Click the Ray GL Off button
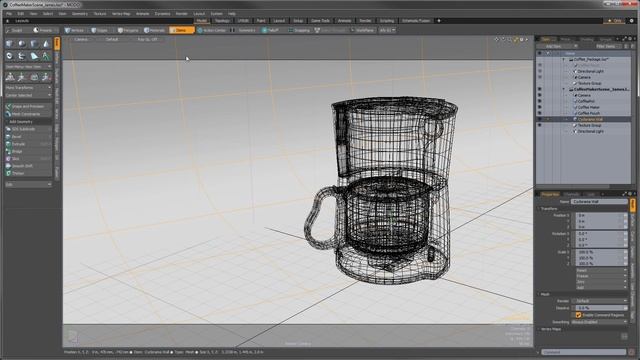The width and height of the screenshot is (640, 360). tap(147, 40)
